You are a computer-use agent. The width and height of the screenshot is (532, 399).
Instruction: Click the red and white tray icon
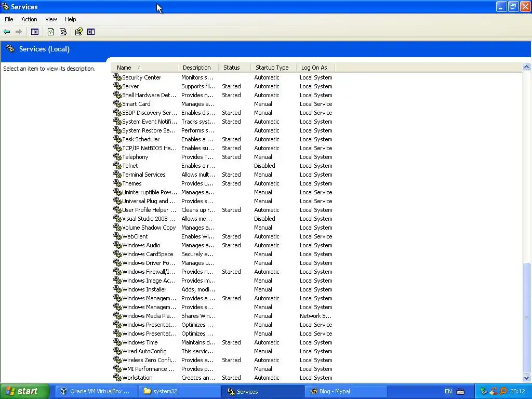tap(494, 391)
